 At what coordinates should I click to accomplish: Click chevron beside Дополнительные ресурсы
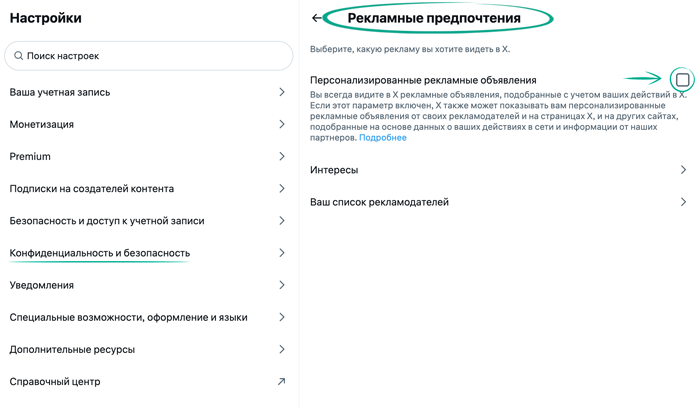pos(281,349)
